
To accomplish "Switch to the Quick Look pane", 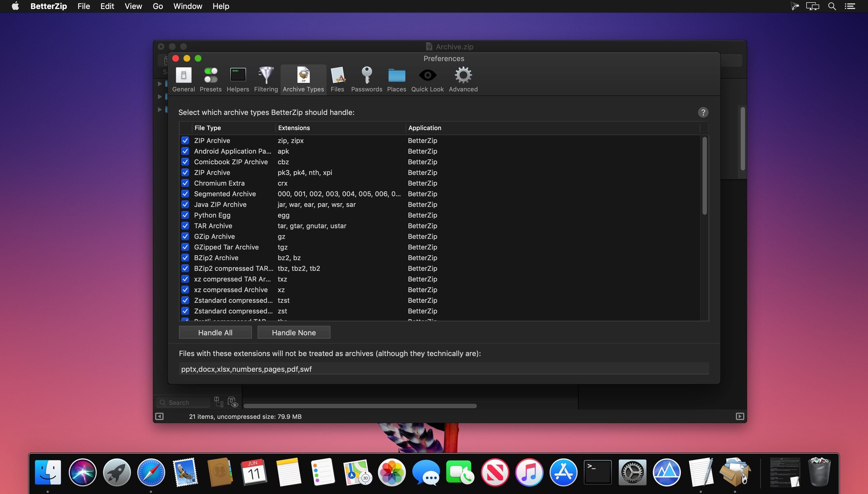I will tap(427, 79).
